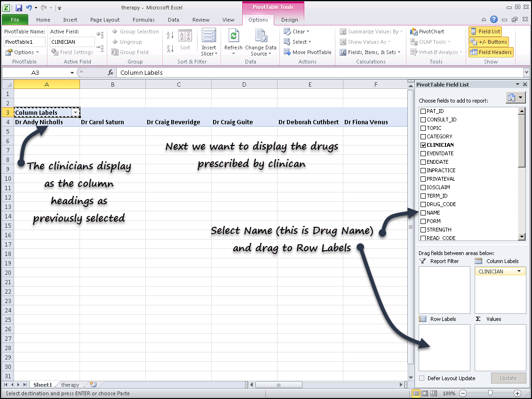Check the NAME field
The image size is (532, 399).
[x=423, y=213]
